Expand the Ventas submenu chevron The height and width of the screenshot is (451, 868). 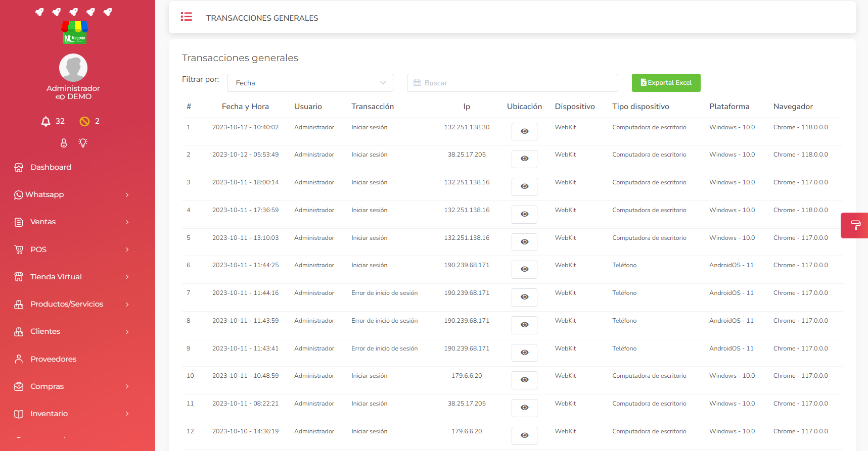(127, 222)
